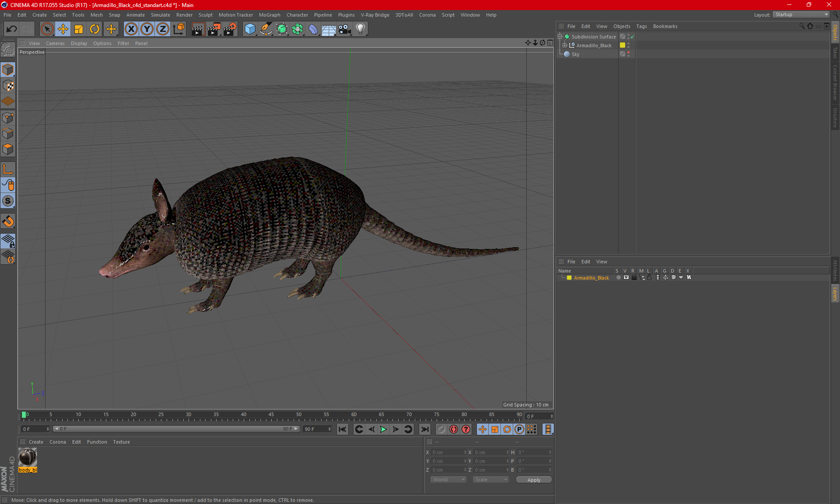This screenshot has height=504, width=840.
Task: Adjust end frame 90 F stepper
Action: tap(329, 429)
